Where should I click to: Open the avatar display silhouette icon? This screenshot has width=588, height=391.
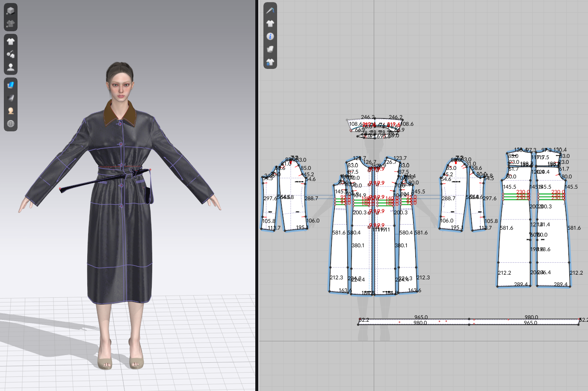(11, 67)
